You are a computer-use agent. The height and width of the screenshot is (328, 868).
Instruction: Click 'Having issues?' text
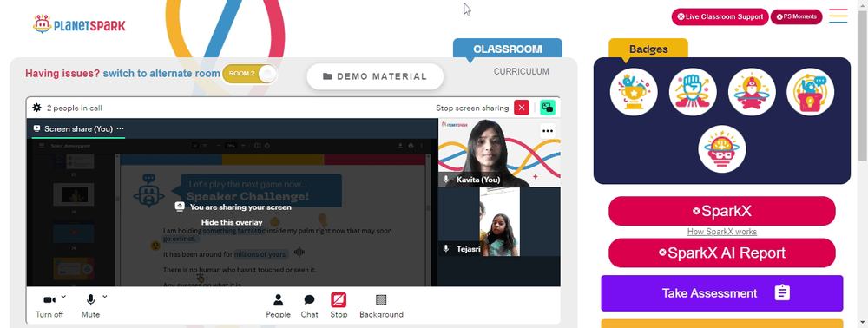point(62,74)
